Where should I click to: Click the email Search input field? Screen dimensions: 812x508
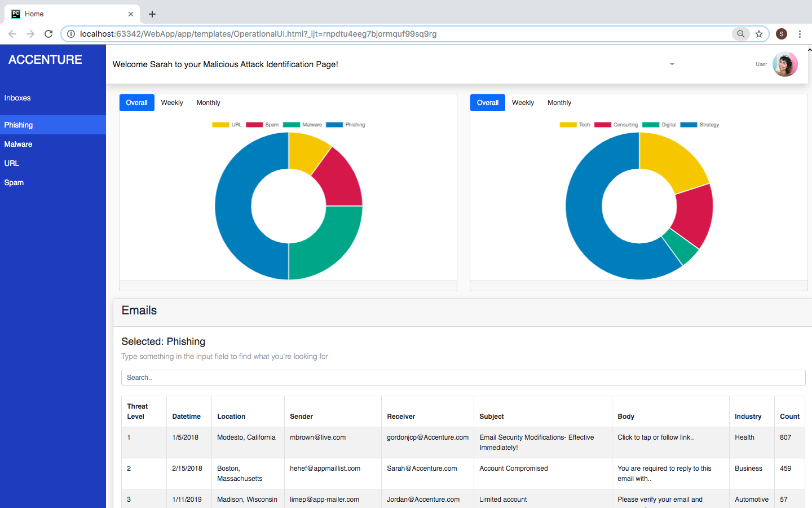(463, 378)
